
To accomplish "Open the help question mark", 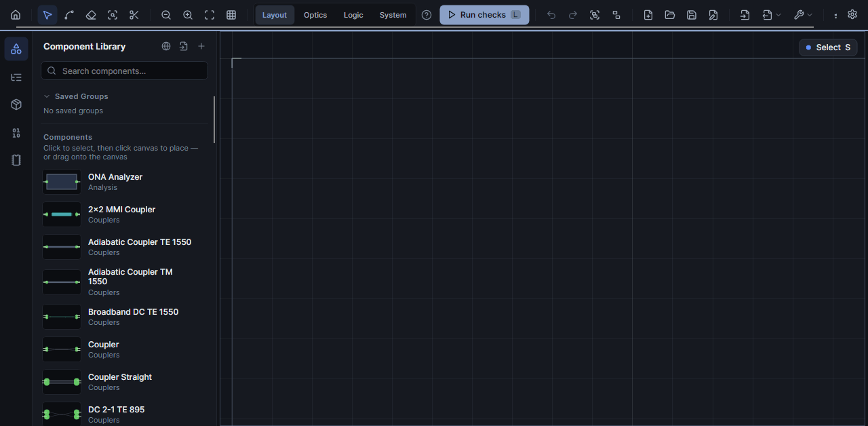I will pos(427,15).
